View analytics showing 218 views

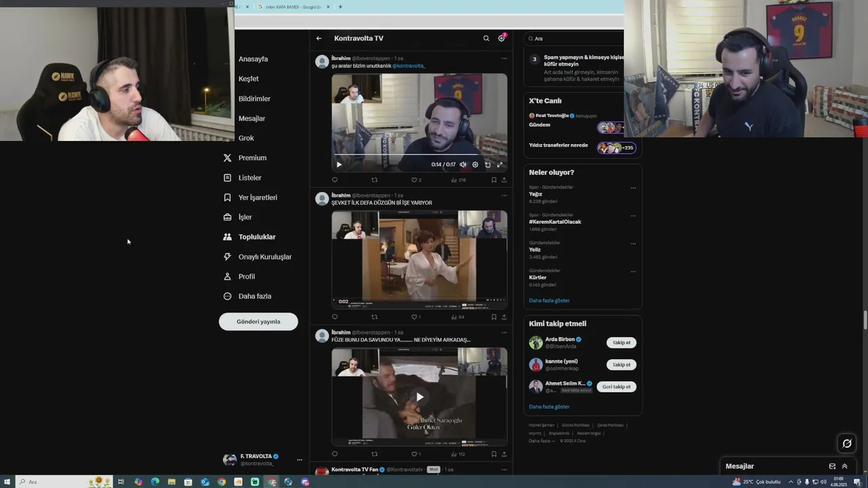coord(458,180)
